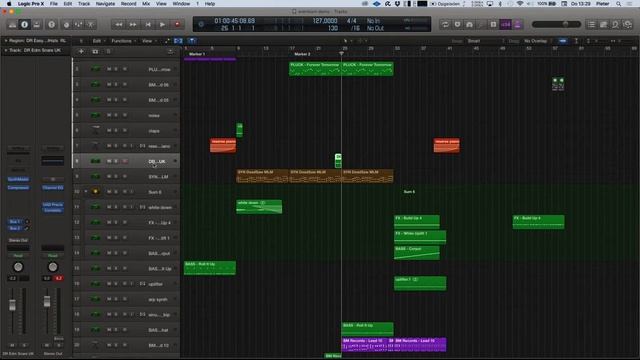
Task: Open the Record menu
Action: (x=129, y=4)
